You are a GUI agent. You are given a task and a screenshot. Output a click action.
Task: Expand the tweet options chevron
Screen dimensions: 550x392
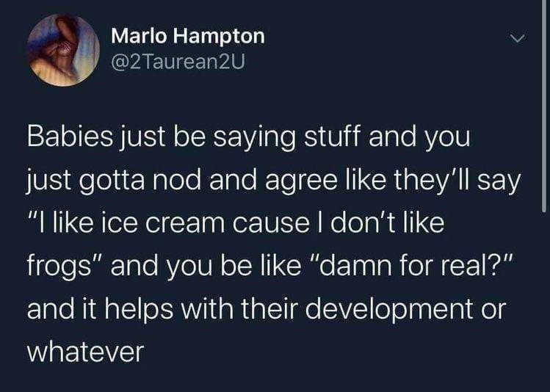click(x=518, y=38)
